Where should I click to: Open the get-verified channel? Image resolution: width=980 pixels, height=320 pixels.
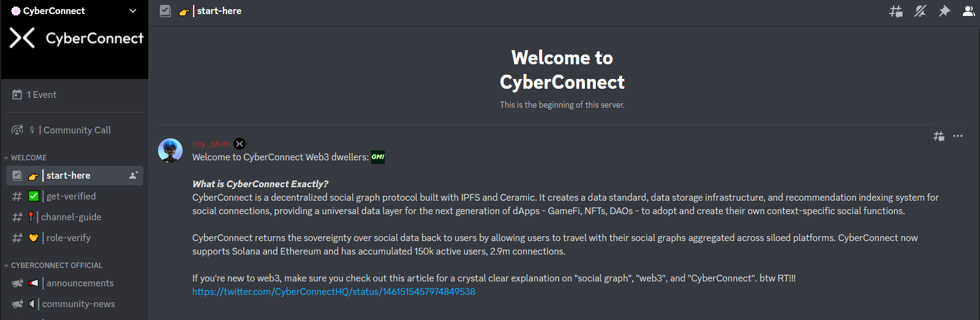click(x=74, y=196)
